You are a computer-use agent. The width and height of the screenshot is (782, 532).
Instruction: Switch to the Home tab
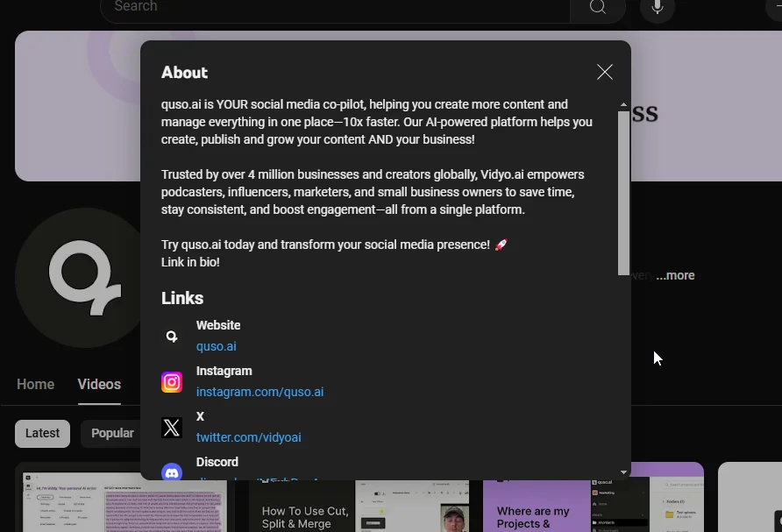35,385
